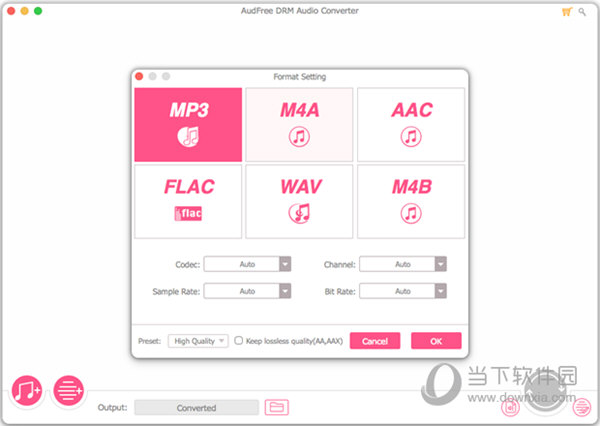Click the Cancel button

(x=375, y=341)
